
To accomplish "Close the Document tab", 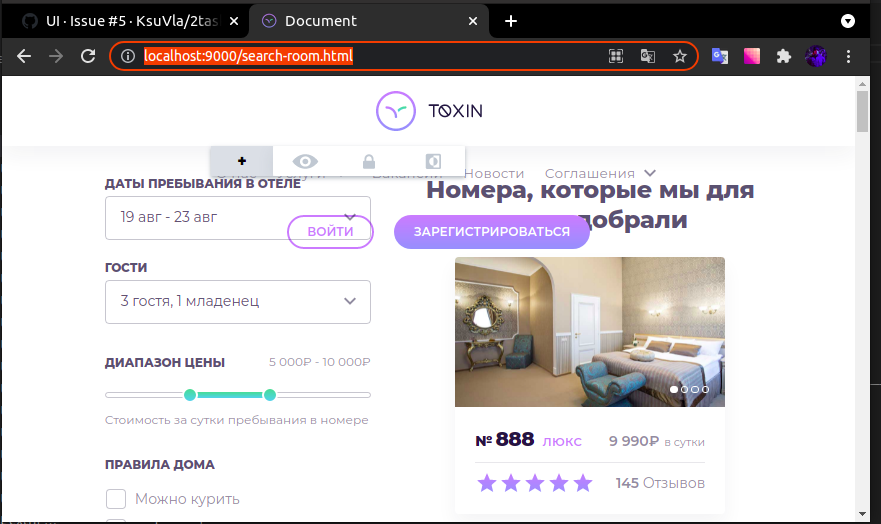I will (x=473, y=21).
